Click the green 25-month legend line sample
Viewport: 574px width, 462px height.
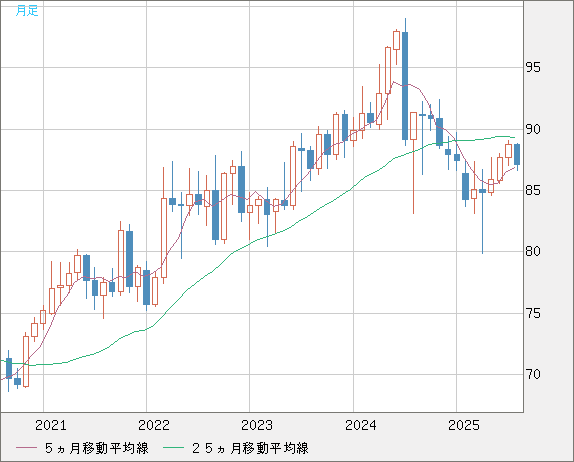(x=174, y=448)
